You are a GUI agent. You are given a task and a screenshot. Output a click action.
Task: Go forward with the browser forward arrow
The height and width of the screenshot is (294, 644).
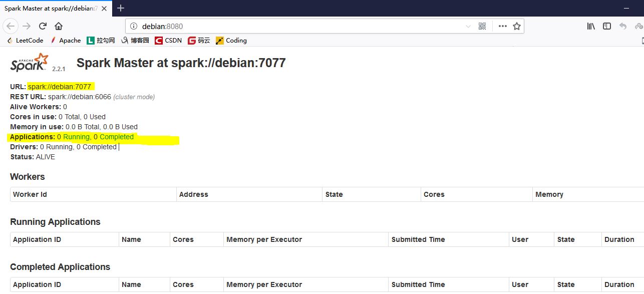pos(27,26)
